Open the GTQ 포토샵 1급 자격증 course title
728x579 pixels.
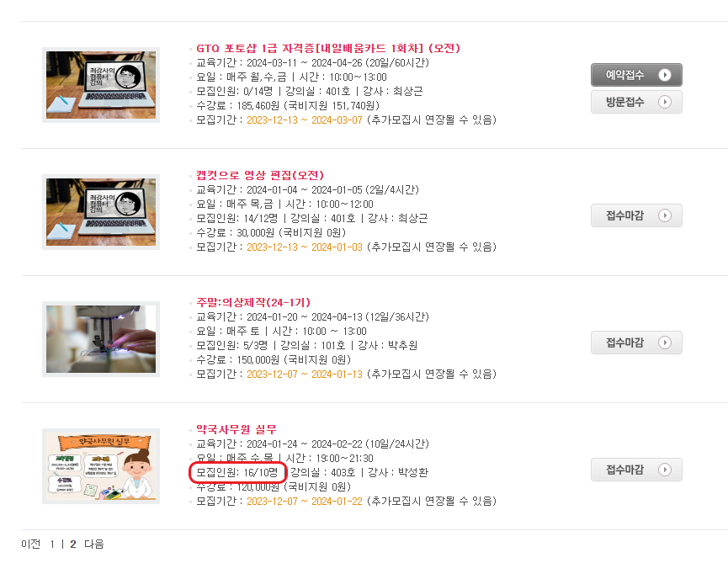coord(327,48)
